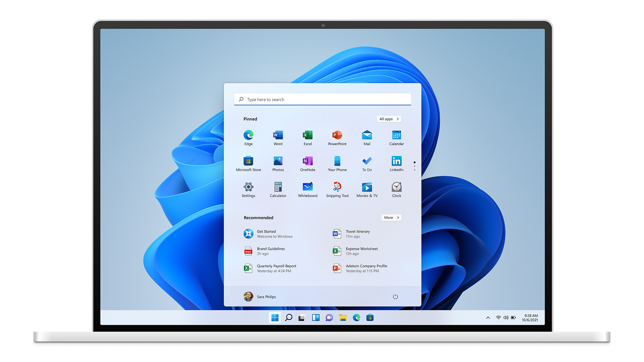This screenshot has width=644, height=362.
Task: Click the power button icon
Action: 395,297
